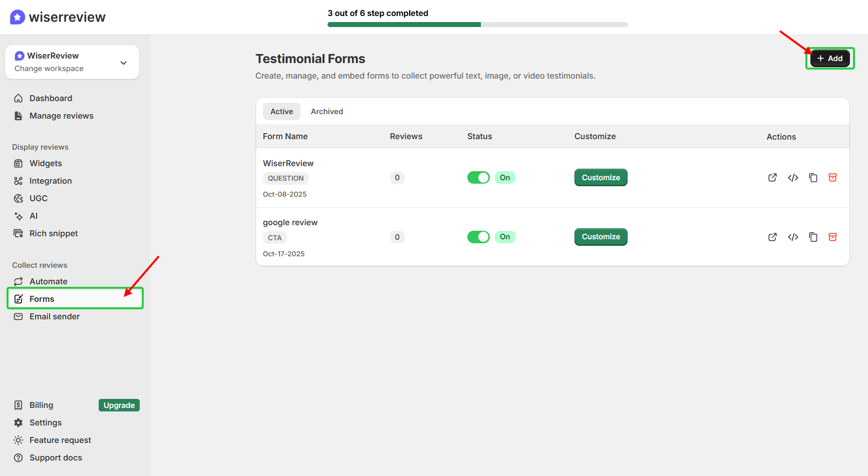Screen dimensions: 868x476
Task: Click embed code icon for google review form
Action: pyautogui.click(x=793, y=237)
